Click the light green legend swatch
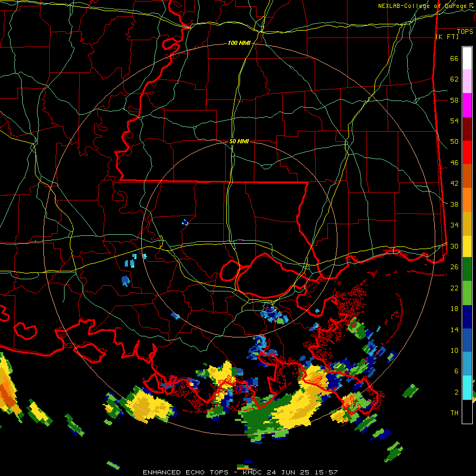Viewport: 476px width, 476px height. point(467,293)
